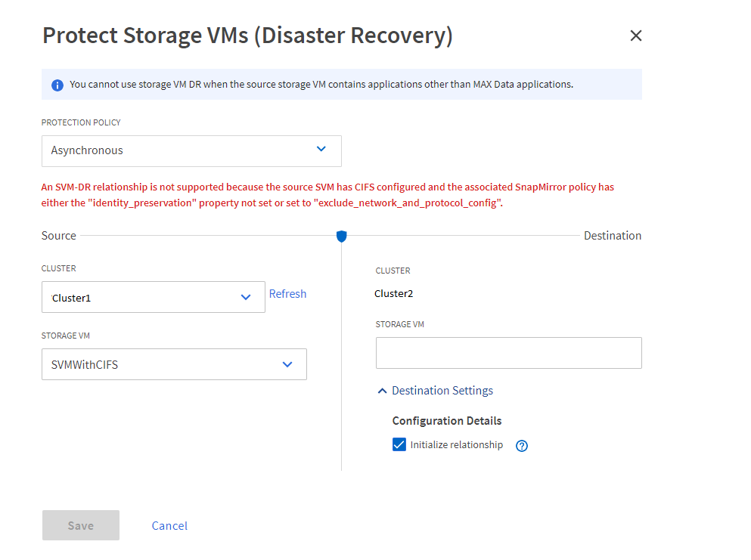Image resolution: width=751 pixels, height=560 pixels.
Task: Open the Protection Policy dropdown showing Asynchronous
Action: pos(191,150)
